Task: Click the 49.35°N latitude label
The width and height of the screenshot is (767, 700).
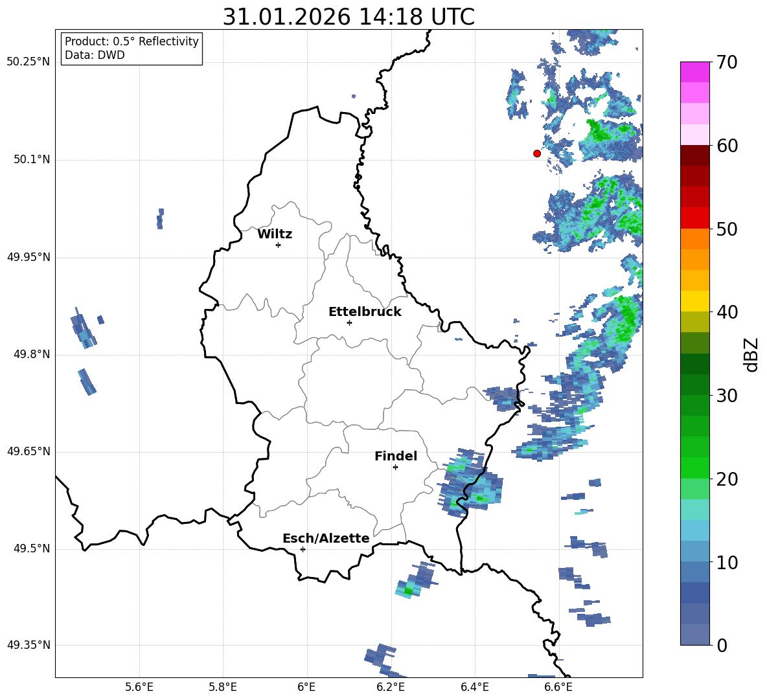Action: (x=29, y=645)
